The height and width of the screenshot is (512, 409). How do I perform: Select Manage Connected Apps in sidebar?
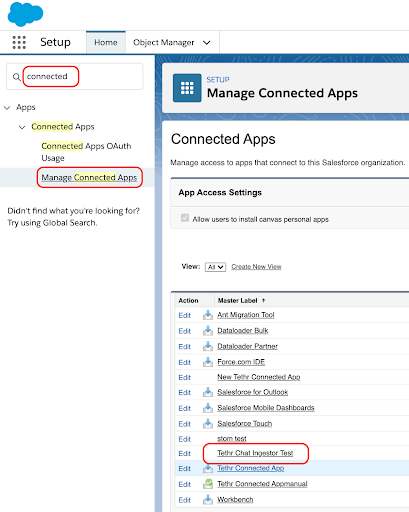[x=89, y=177]
